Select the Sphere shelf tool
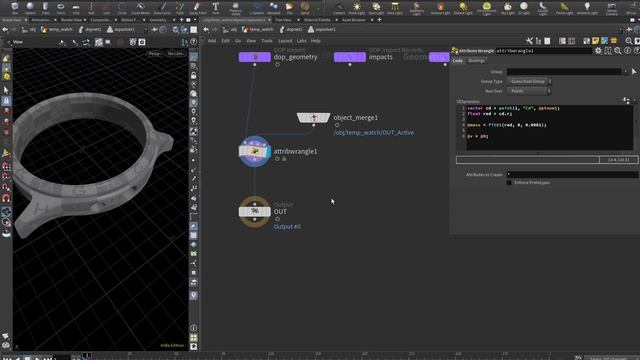Screen dimensions: 640x360 click(x=30, y=7)
